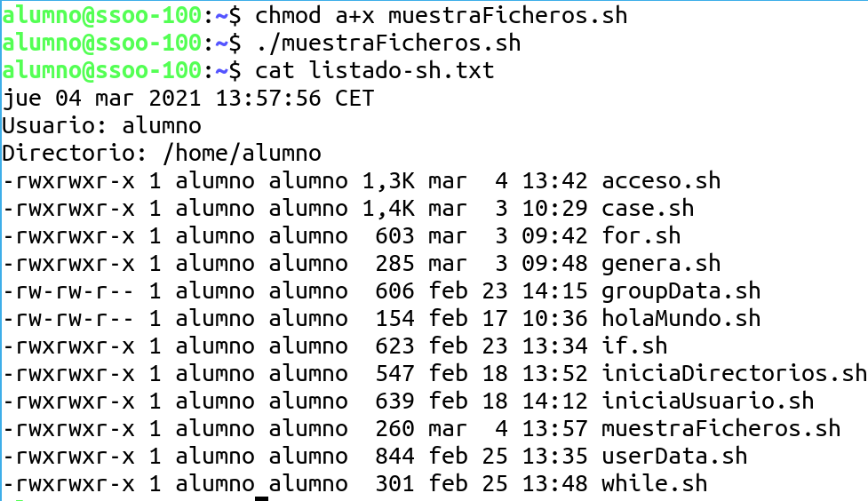Click the date line showing 13:57:56 CET
Image resolution: width=868 pixels, height=501 pixels.
[188, 99]
